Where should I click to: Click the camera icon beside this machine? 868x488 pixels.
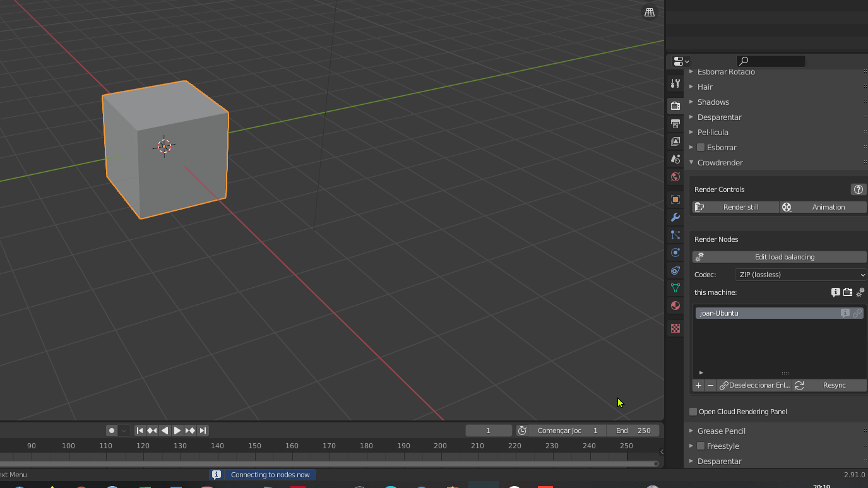click(x=848, y=292)
